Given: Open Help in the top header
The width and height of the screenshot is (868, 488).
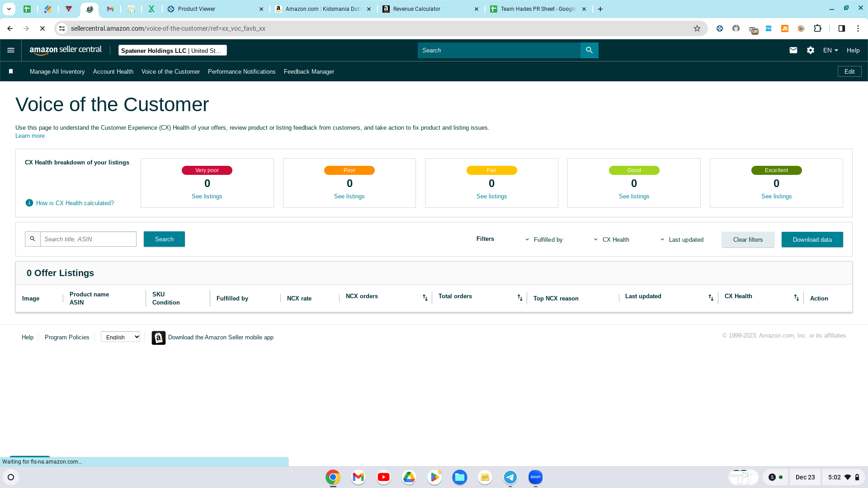Looking at the screenshot, I should click(x=853, y=50).
